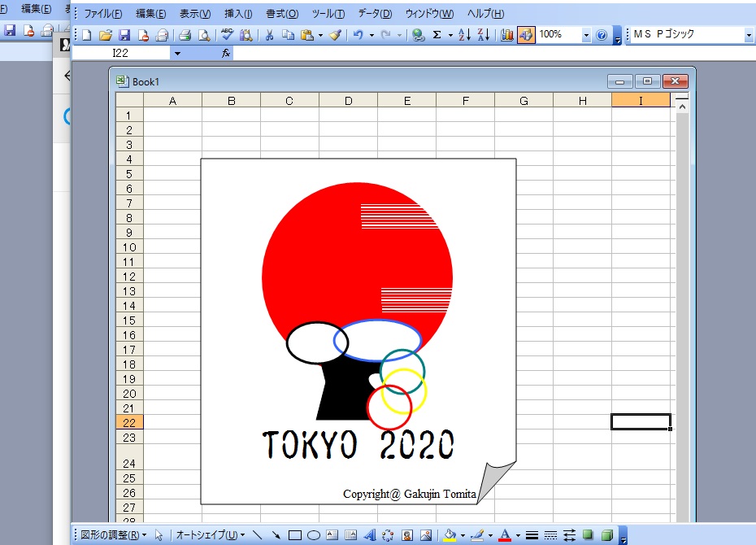Viewport: 756px width, 545px height.
Task: Expand the font name dropdown
Action: point(748,35)
